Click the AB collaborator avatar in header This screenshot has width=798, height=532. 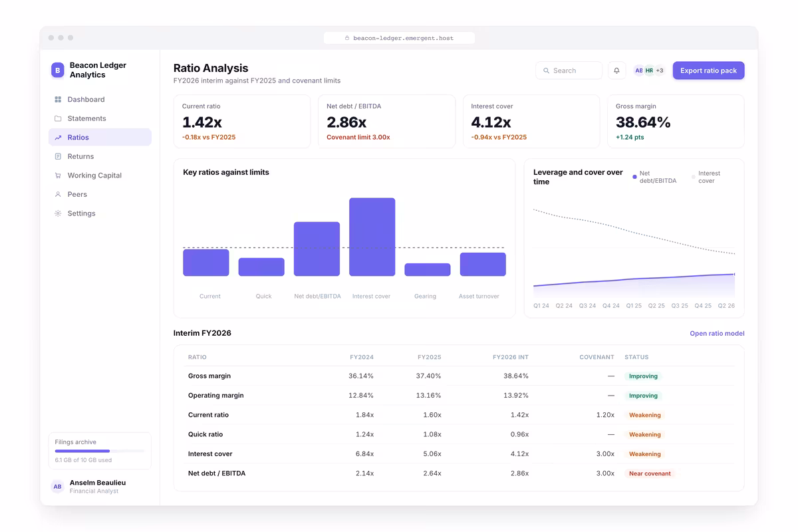pos(639,70)
